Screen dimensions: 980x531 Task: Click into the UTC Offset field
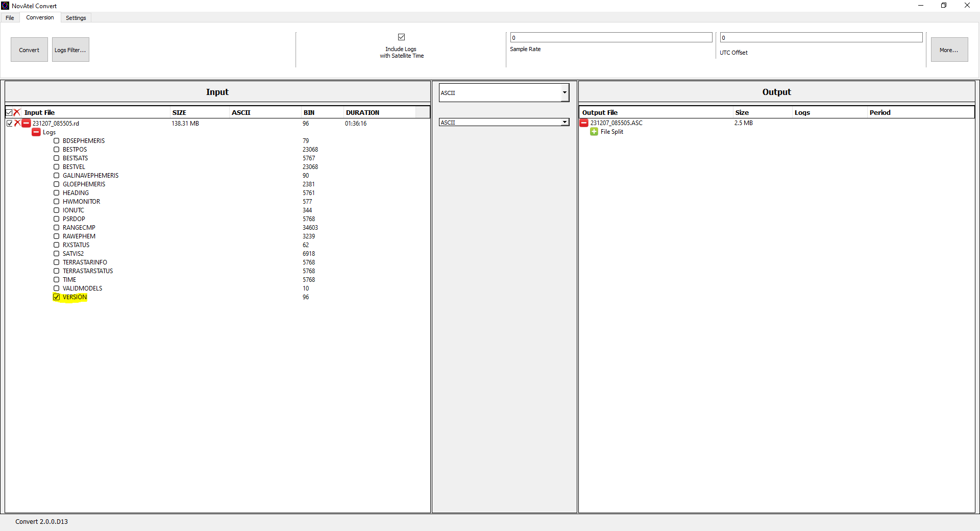[x=821, y=38]
